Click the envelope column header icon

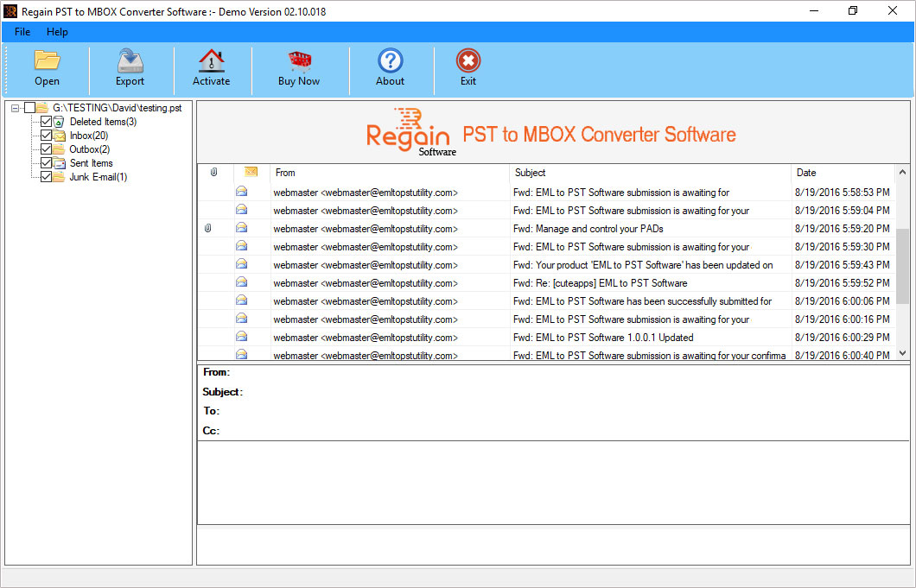click(251, 172)
